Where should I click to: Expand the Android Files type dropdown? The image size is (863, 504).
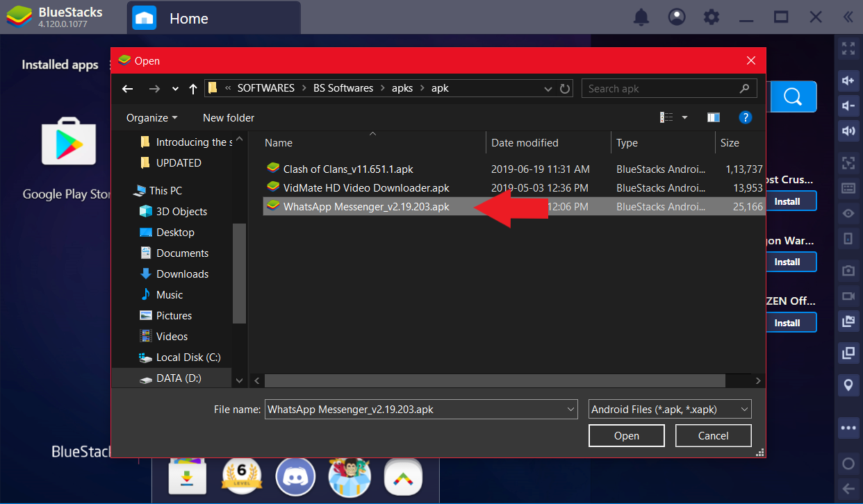click(670, 410)
